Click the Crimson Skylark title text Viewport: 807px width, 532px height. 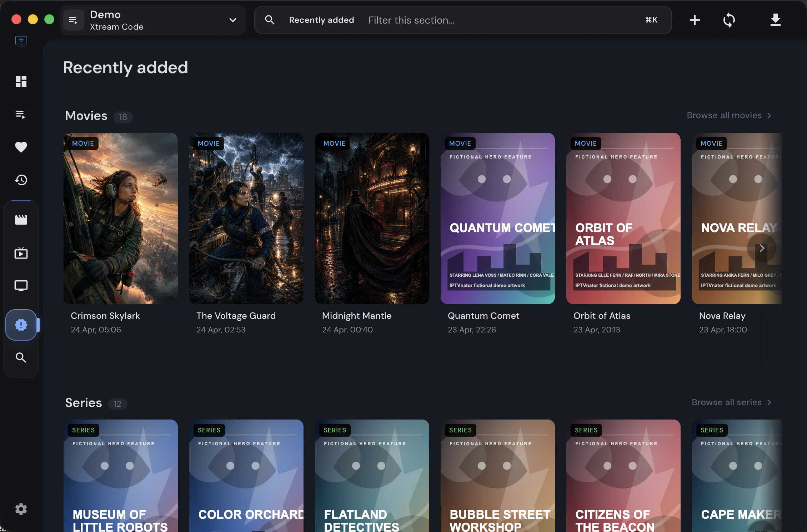(x=105, y=316)
